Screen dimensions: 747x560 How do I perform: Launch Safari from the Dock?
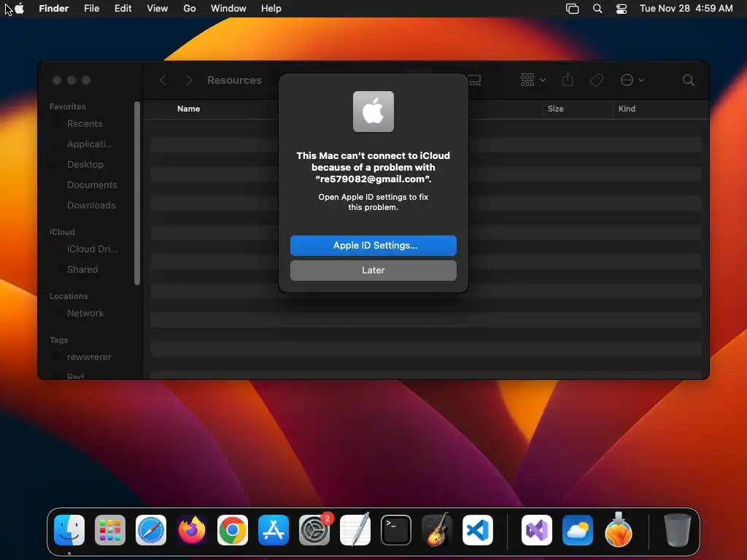(151, 530)
